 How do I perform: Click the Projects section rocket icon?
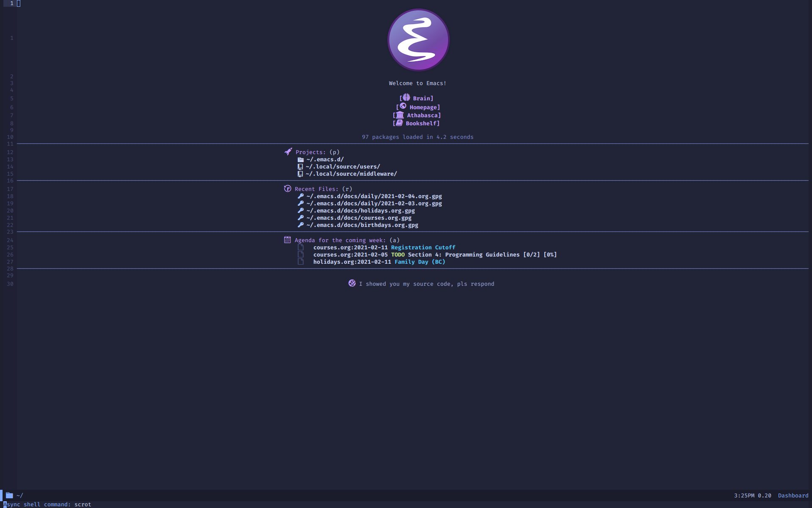[287, 152]
